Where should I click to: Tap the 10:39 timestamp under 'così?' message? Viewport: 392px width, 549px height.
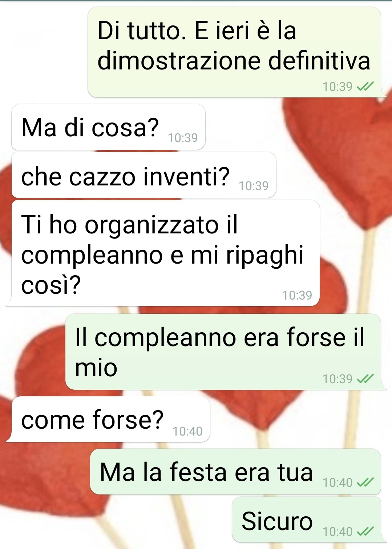[297, 295]
